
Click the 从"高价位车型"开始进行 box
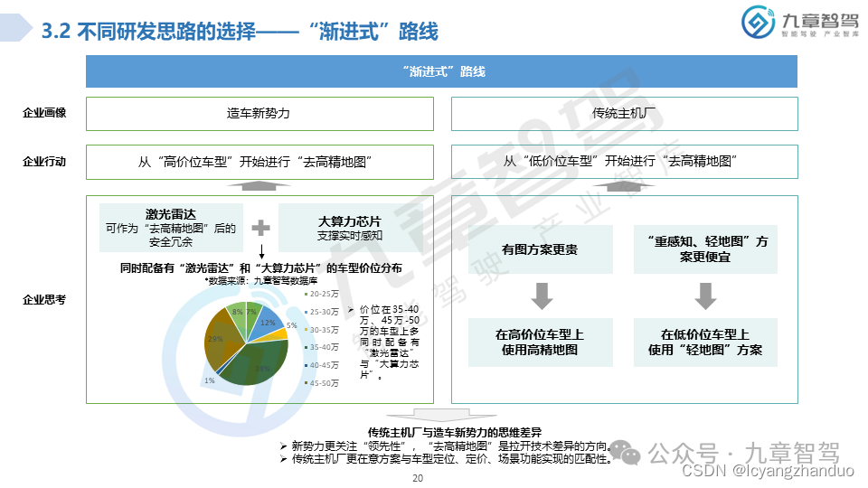tap(259, 162)
